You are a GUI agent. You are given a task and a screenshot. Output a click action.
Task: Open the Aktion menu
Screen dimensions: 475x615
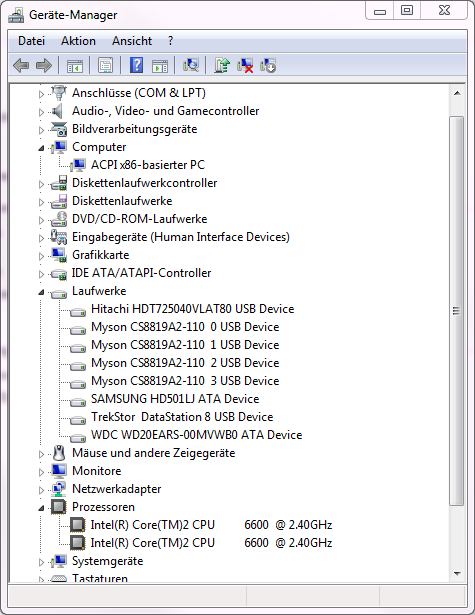[x=78, y=41]
